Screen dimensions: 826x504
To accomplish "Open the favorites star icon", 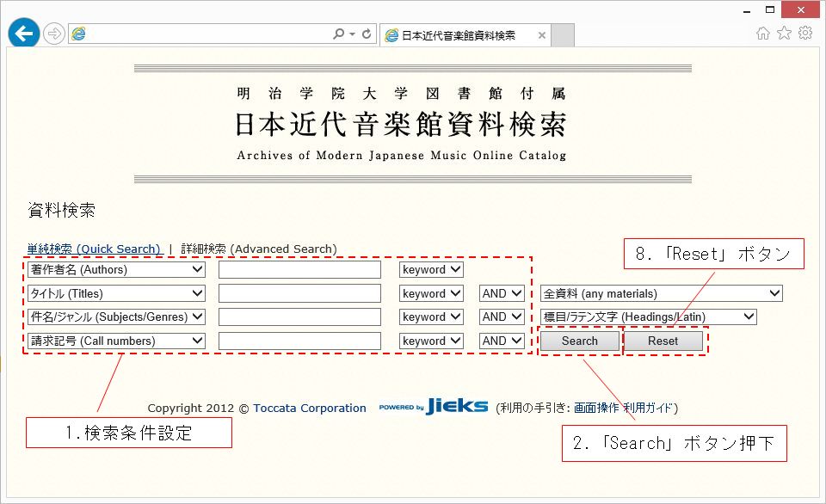I will [x=784, y=34].
